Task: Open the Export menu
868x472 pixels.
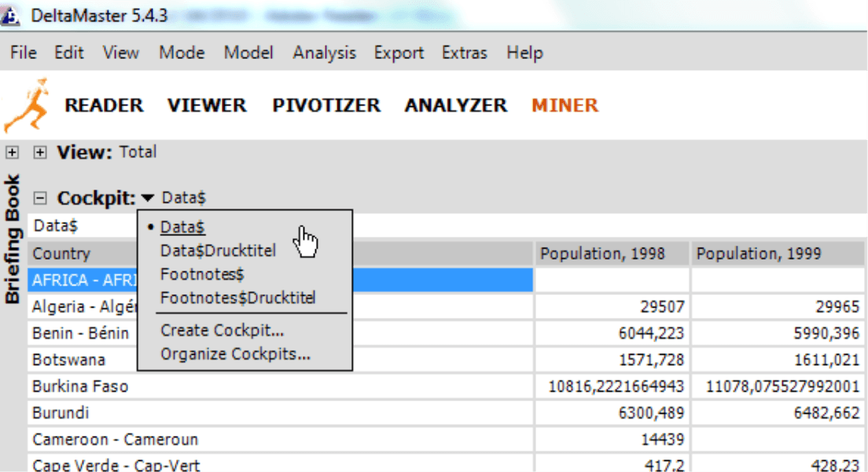Action: point(399,53)
